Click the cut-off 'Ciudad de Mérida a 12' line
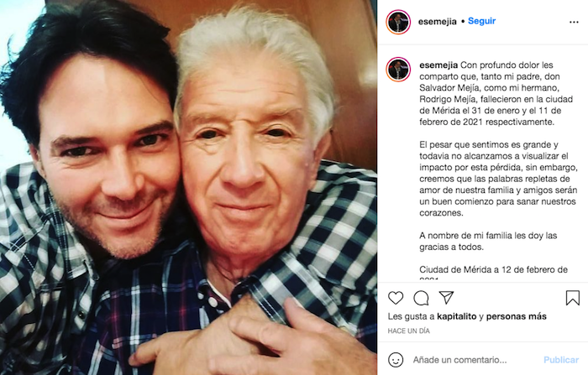 coord(493,272)
